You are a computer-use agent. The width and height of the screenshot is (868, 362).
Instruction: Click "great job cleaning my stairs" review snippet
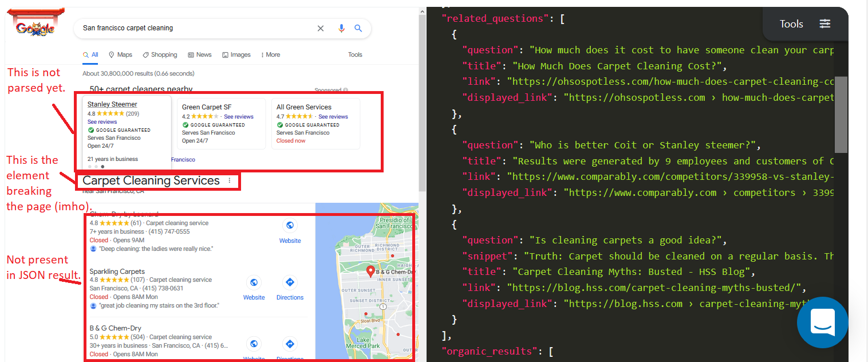coord(159,306)
